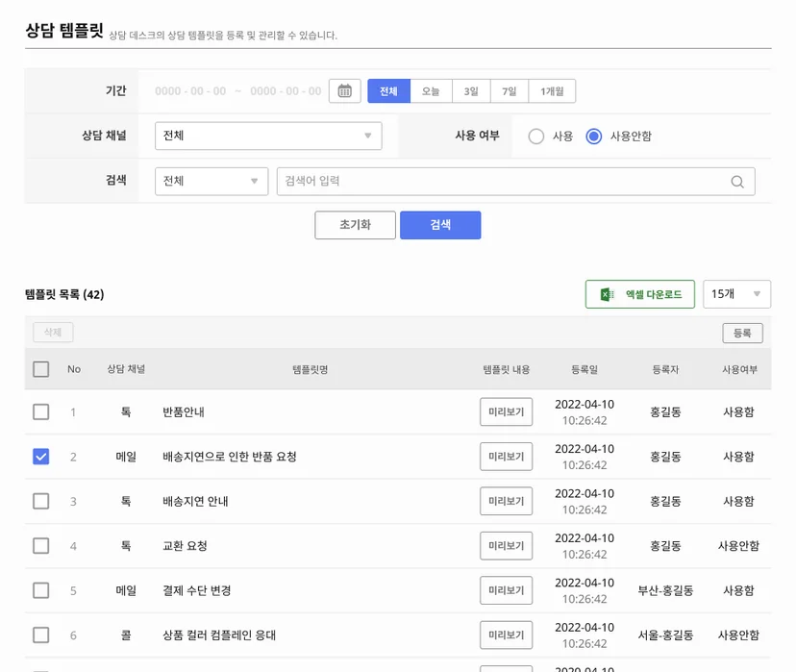Select the 3일 period tab

click(471, 91)
